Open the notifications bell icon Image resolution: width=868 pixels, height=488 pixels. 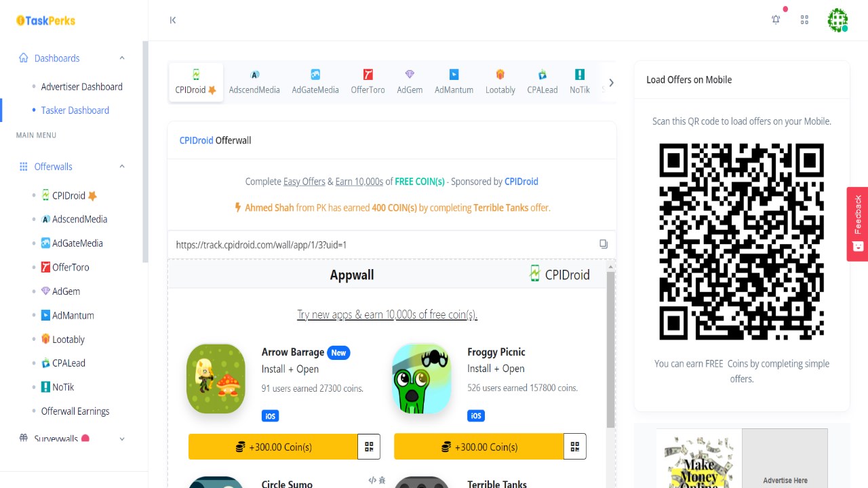point(775,20)
